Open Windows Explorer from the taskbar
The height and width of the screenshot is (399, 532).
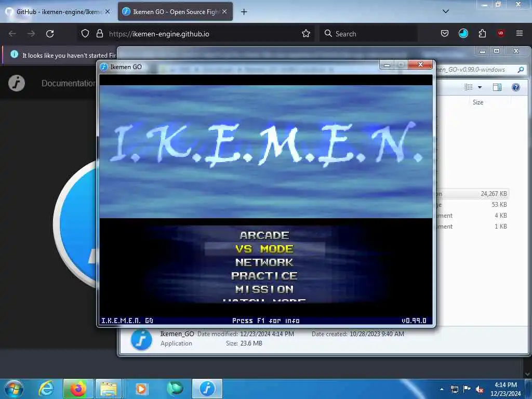point(109,389)
